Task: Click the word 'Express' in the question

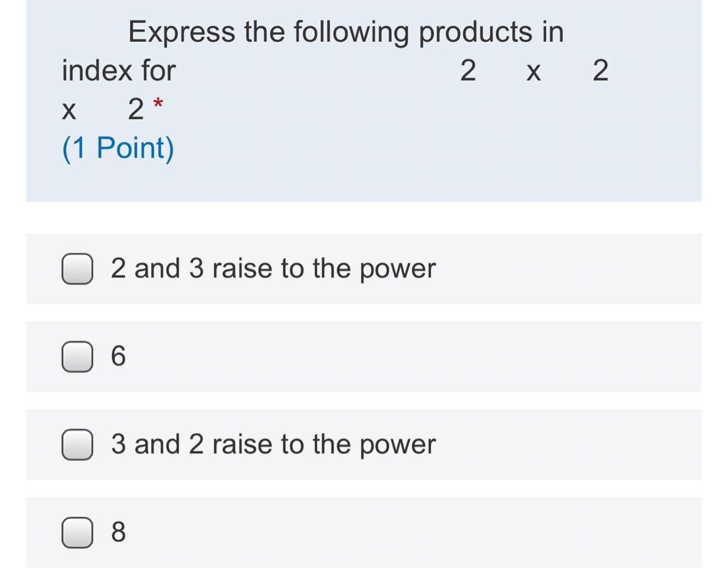Action: (181, 32)
